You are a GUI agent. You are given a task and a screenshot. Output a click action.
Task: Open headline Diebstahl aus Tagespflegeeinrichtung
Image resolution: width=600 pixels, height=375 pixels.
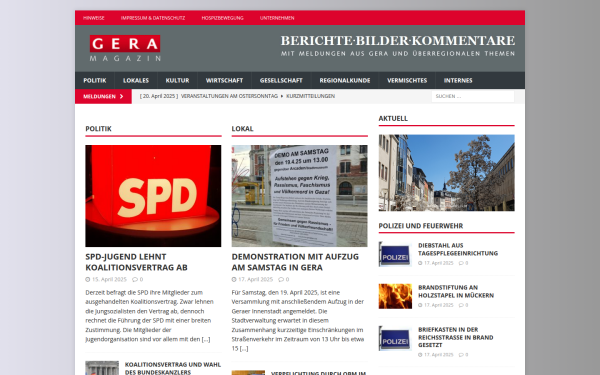pos(458,249)
